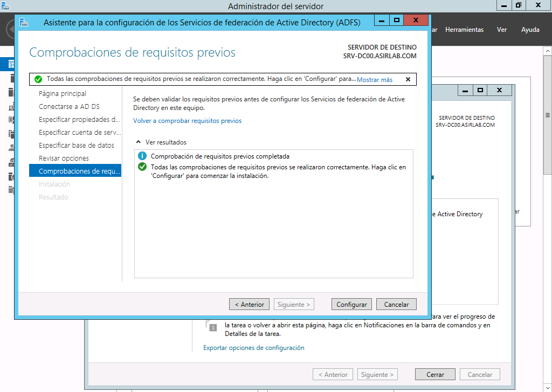Click the Comprobaciones de requisitos previos heading
Viewport: 552px width, 392px height.
133,52
